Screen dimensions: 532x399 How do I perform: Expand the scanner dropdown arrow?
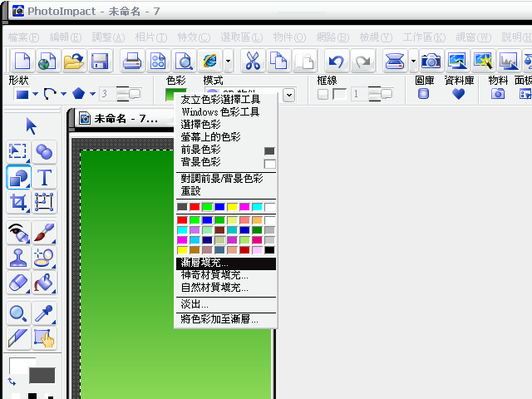click(x=413, y=61)
